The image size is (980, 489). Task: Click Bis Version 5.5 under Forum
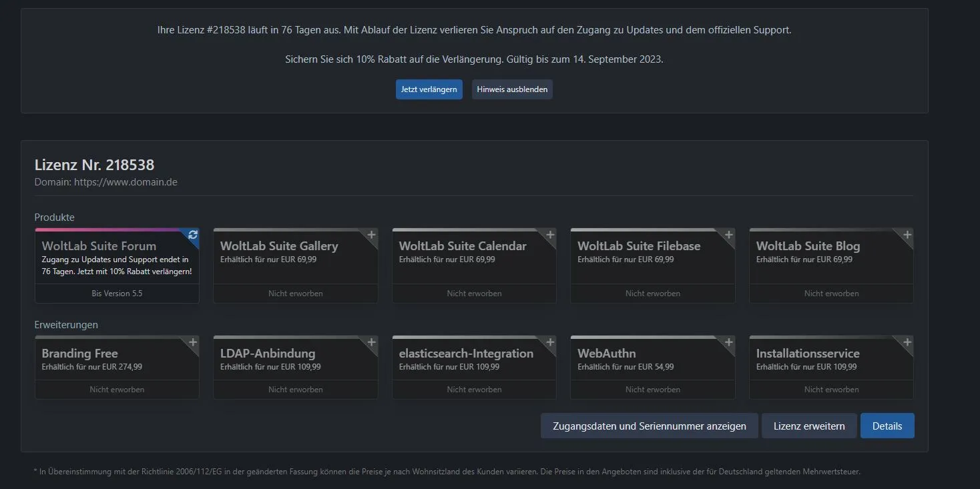117,294
